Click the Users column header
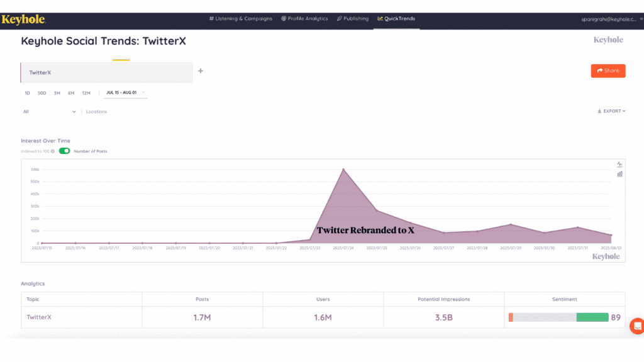Viewport: 644px width, 362px height. point(323,299)
